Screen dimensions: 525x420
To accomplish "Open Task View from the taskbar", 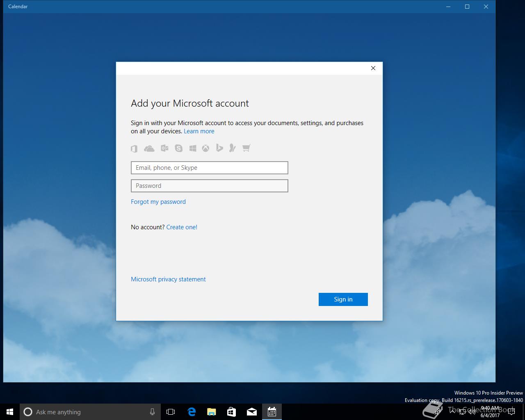I will pyautogui.click(x=171, y=412).
